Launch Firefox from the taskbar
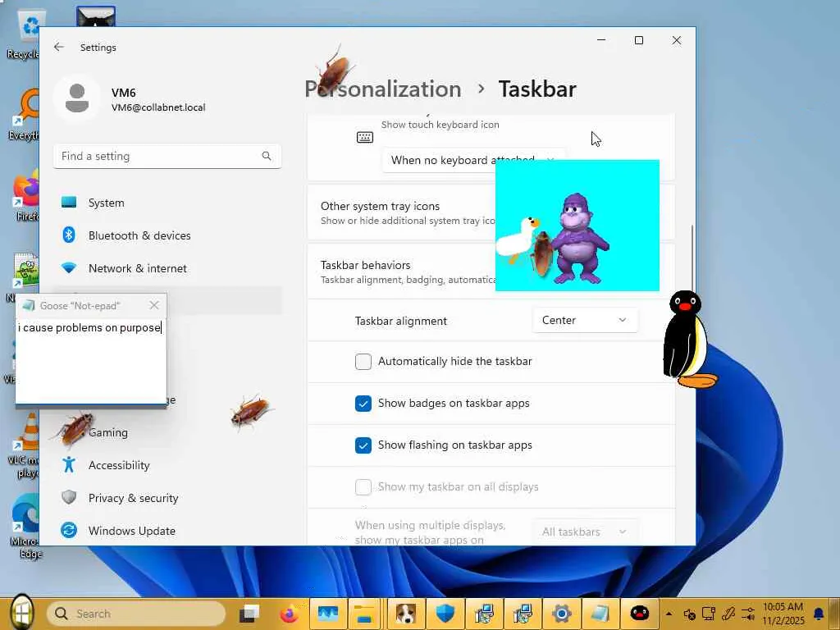Screen dimensions: 840x630 (x=289, y=614)
